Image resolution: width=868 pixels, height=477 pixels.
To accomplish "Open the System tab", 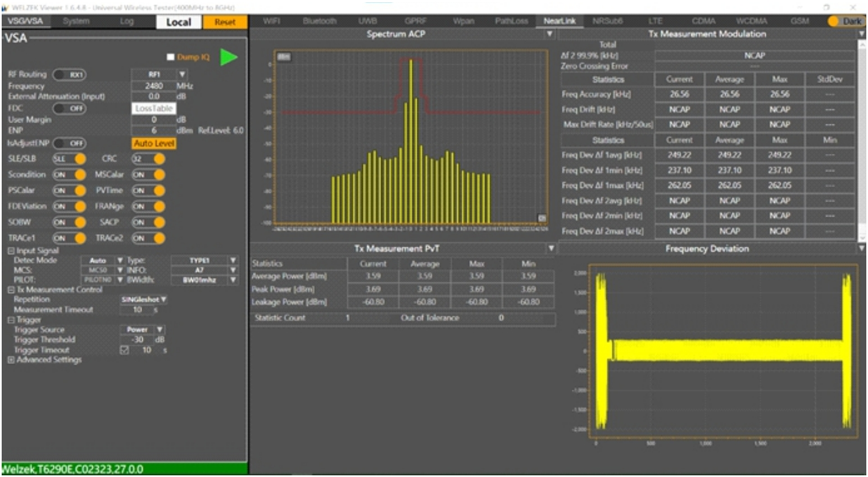I will 76,21.
